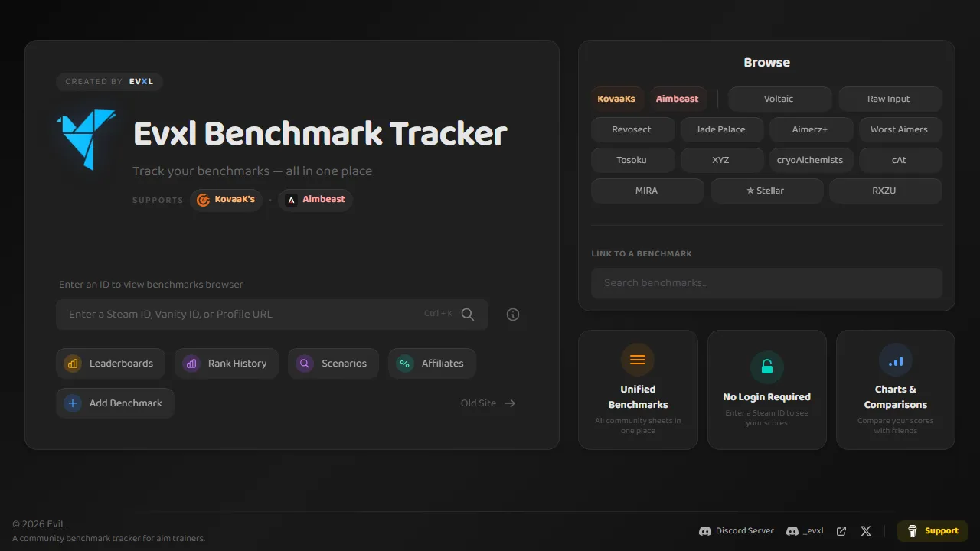Open the Raw Input benchmark
The height and width of the screenshot is (551, 980).
889,99
